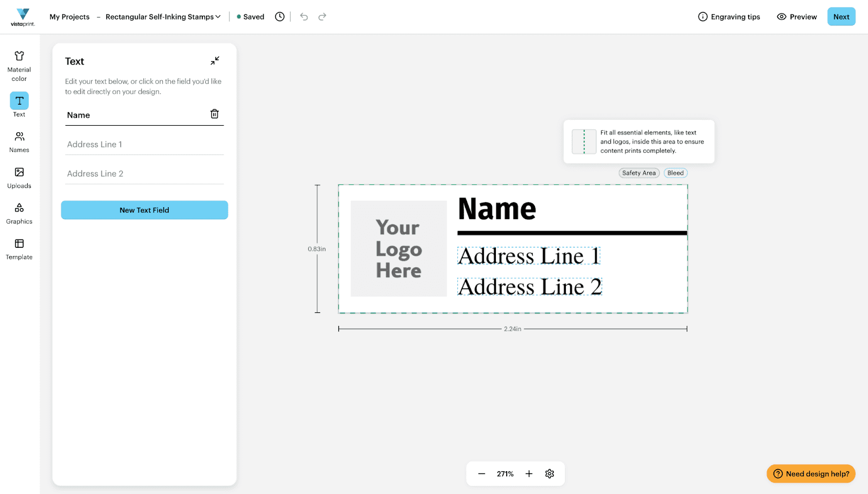Click the Address Line 1 input field
Screen dimensions: 868x494
tap(144, 144)
